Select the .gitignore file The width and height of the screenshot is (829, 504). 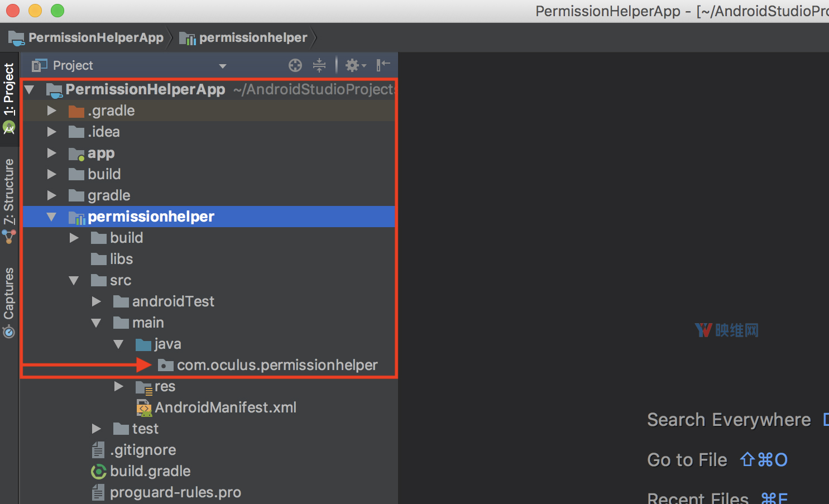click(142, 450)
